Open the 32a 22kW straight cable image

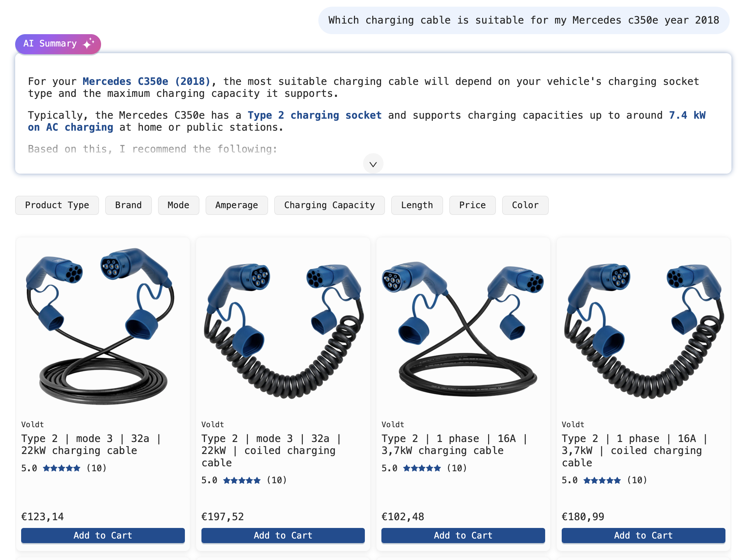pos(103,326)
